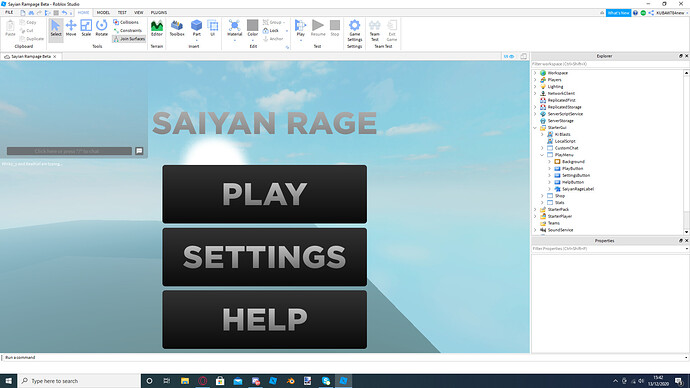Click the HELP button in the game GUI
This screenshot has width=690, height=388.
(264, 319)
